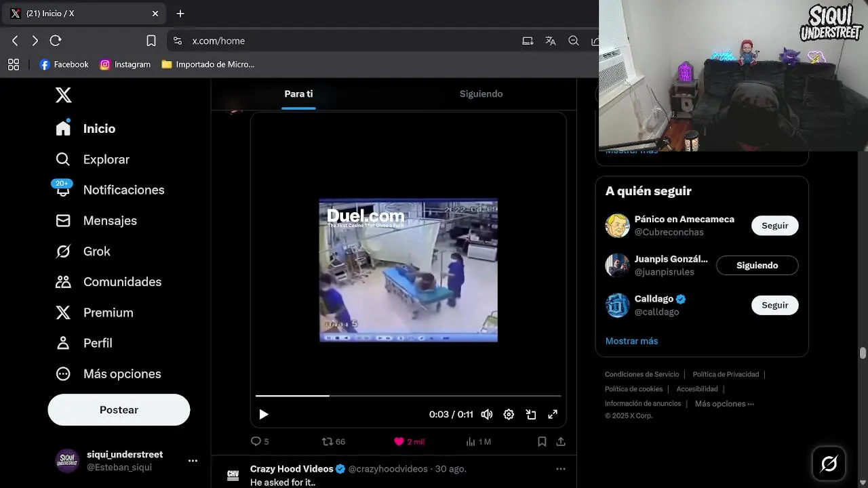Close the Inicio / X tab
The width and height of the screenshot is (868, 488).
click(x=155, y=14)
